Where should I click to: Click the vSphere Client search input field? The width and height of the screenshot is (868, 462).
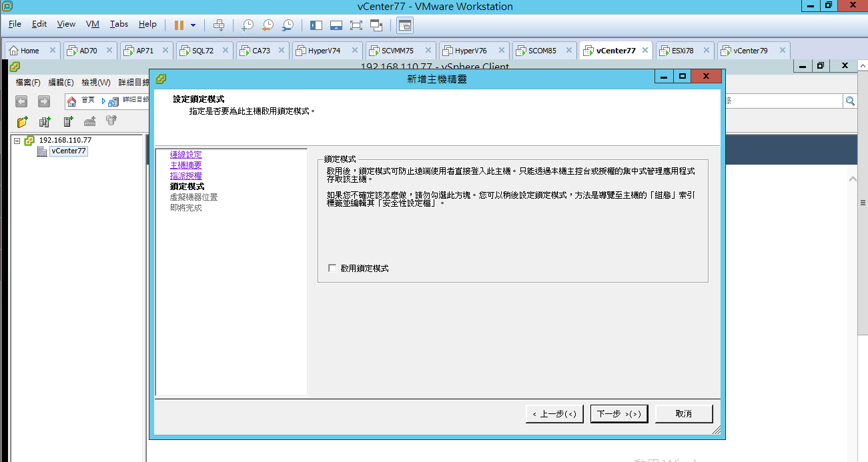(783, 101)
